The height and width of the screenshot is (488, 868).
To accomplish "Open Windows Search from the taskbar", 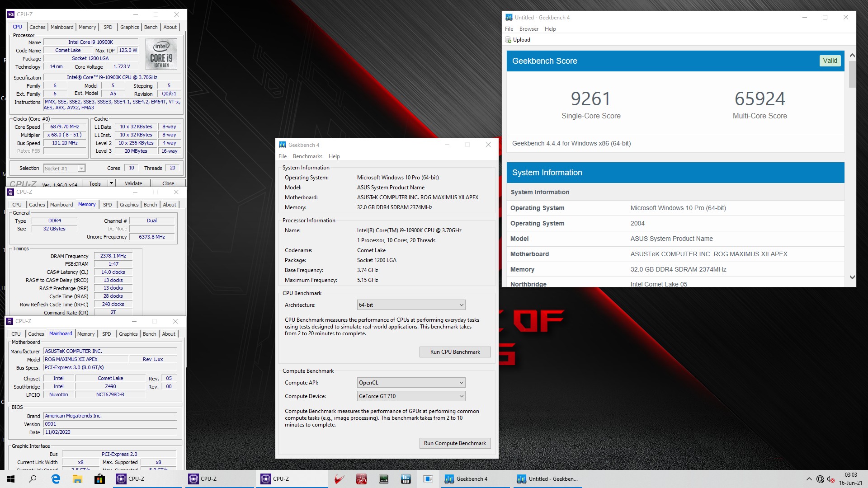I will (33, 479).
